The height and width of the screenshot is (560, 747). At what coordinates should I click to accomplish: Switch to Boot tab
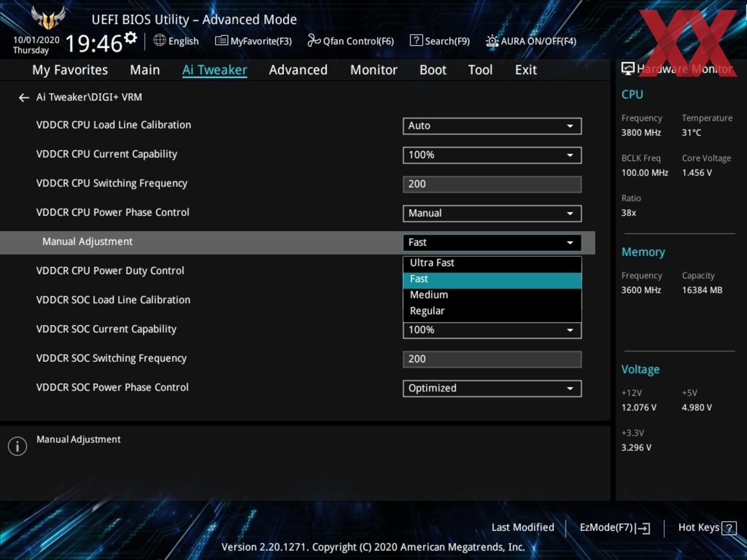coord(433,70)
